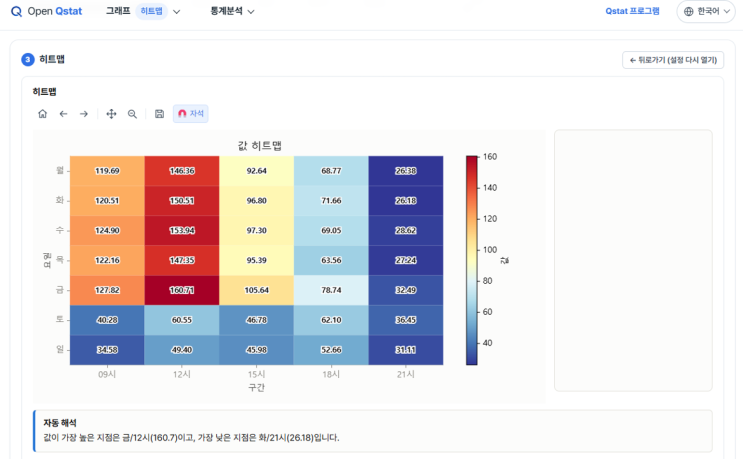Click the heatmap cell 62.10
This screenshot has width=743, height=459.
(331, 320)
